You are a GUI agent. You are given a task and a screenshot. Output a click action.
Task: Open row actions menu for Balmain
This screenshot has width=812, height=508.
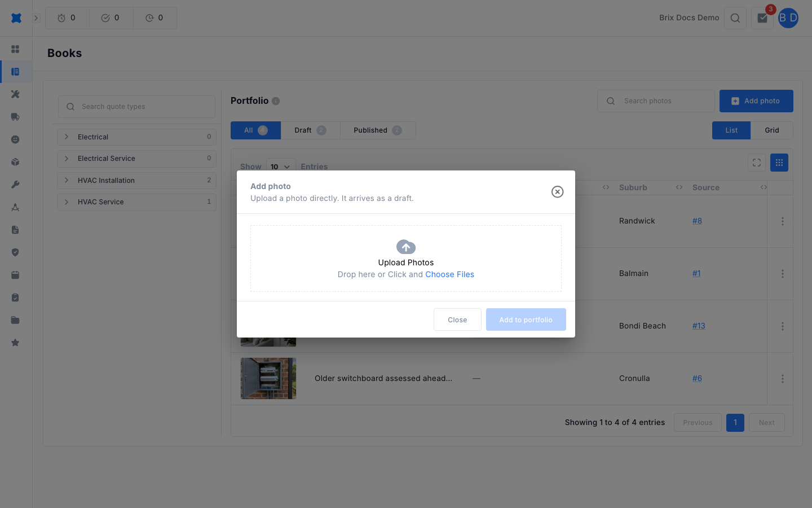tap(782, 274)
